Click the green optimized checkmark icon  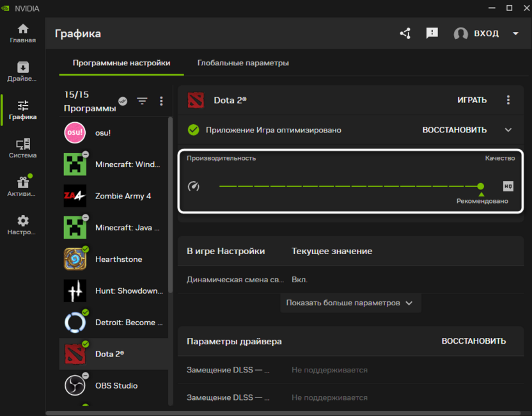(193, 130)
